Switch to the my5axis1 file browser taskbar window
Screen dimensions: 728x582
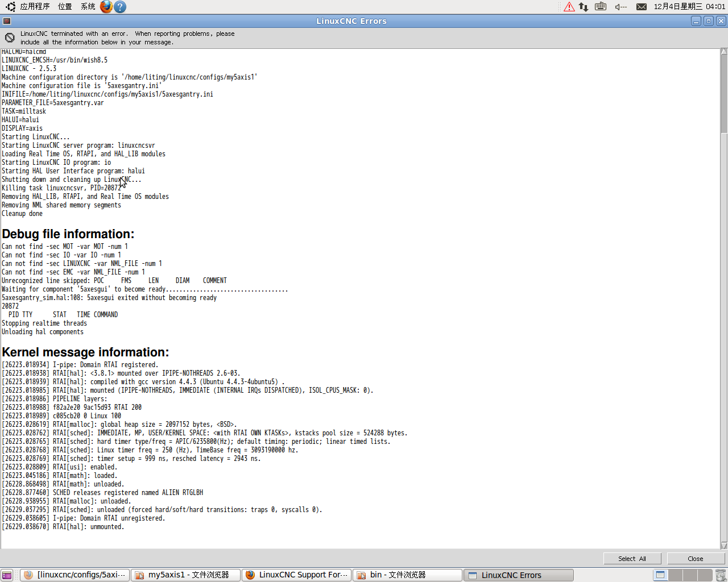(185, 575)
